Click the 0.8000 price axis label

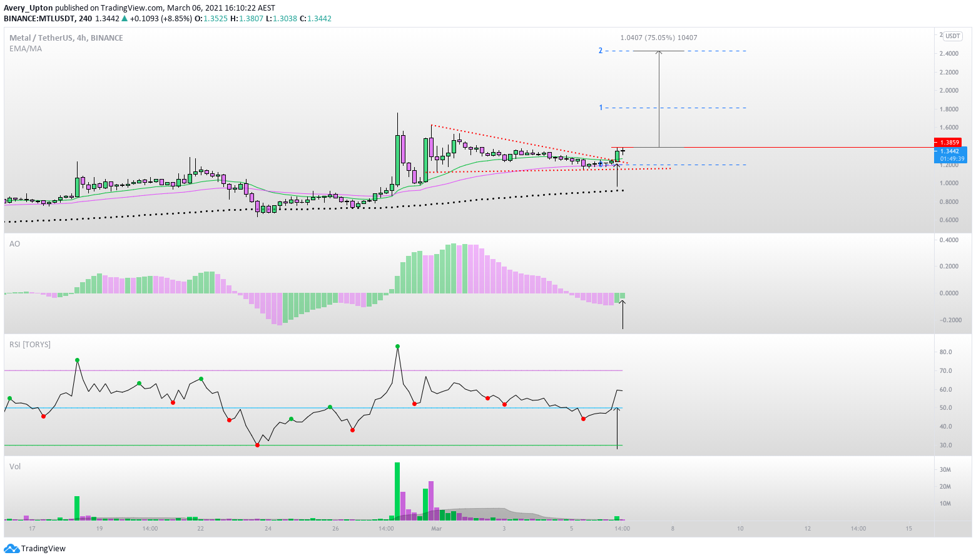click(948, 201)
